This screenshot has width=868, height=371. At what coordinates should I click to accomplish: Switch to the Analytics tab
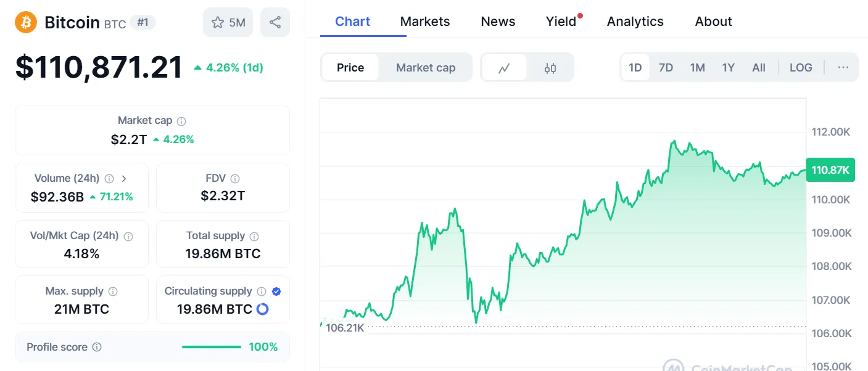point(635,22)
